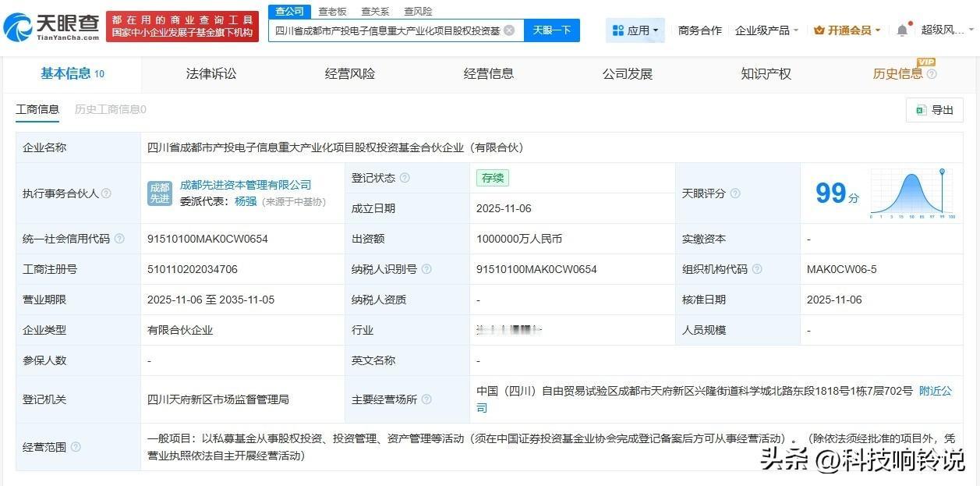Open the 应用 dropdown menu
The width and height of the screenshot is (980, 486).
tap(635, 29)
